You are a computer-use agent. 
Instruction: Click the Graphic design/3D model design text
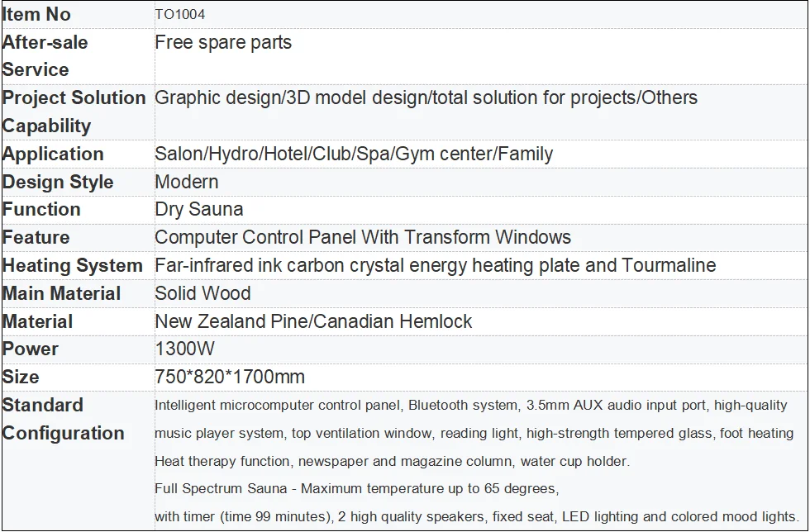click(x=426, y=98)
